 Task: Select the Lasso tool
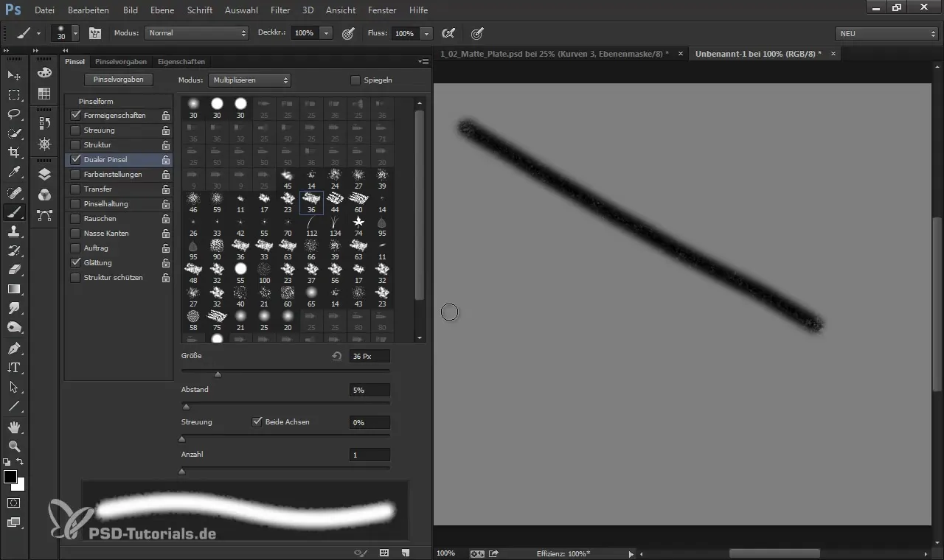coord(14,114)
